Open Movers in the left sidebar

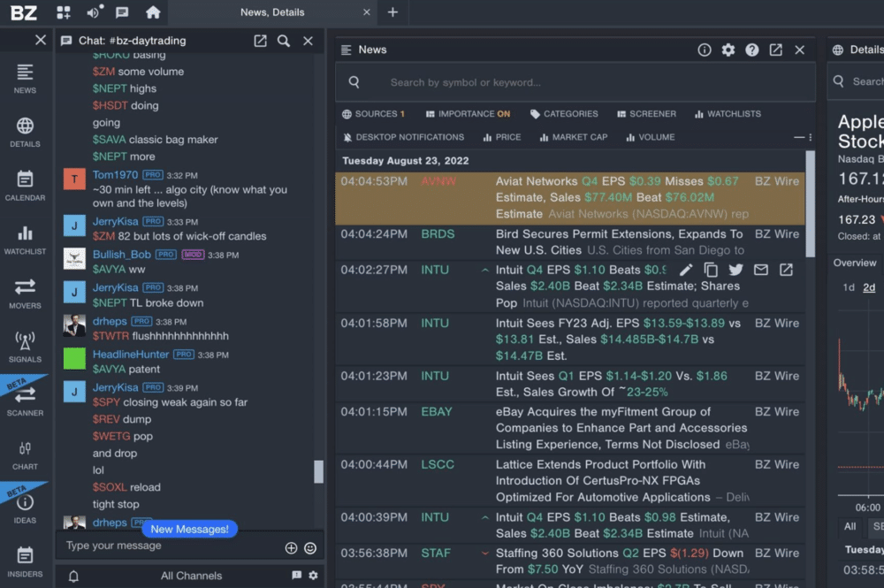25,294
